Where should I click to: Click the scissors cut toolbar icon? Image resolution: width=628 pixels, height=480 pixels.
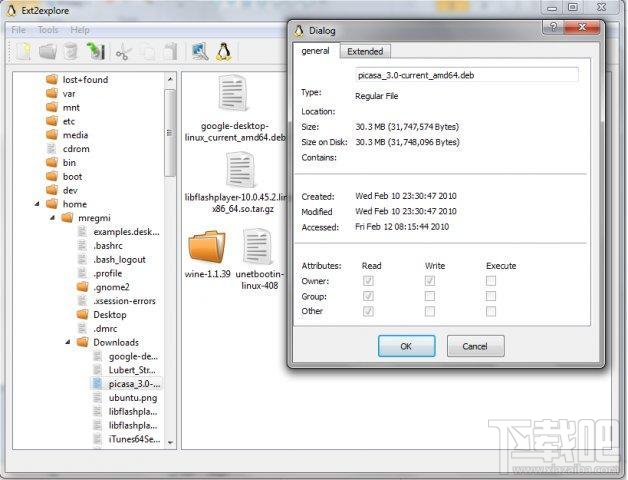tap(124, 52)
